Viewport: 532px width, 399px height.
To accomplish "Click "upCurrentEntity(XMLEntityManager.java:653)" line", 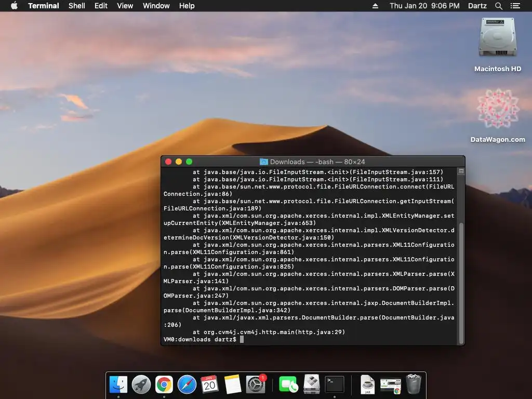I will coord(240,223).
